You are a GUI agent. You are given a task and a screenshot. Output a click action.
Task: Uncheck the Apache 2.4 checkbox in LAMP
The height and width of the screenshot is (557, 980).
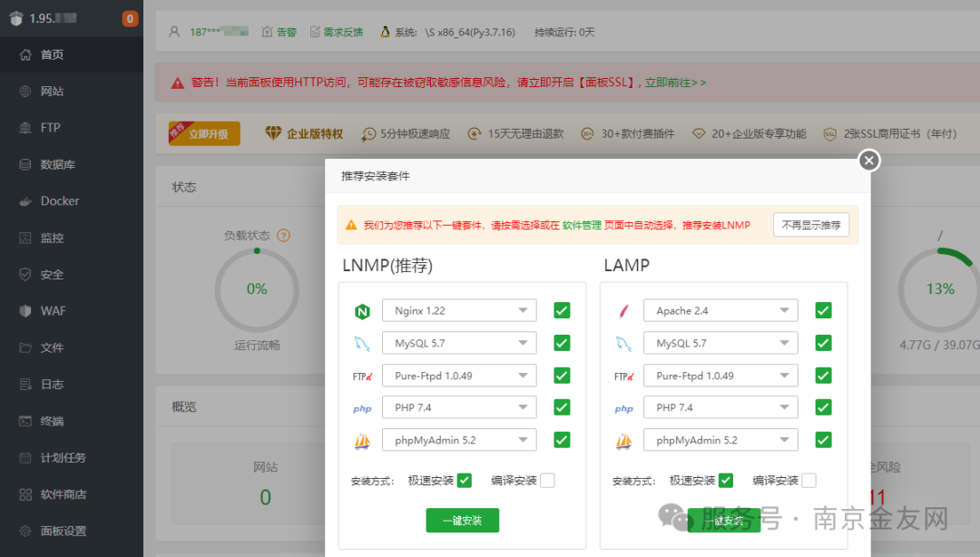coord(823,310)
